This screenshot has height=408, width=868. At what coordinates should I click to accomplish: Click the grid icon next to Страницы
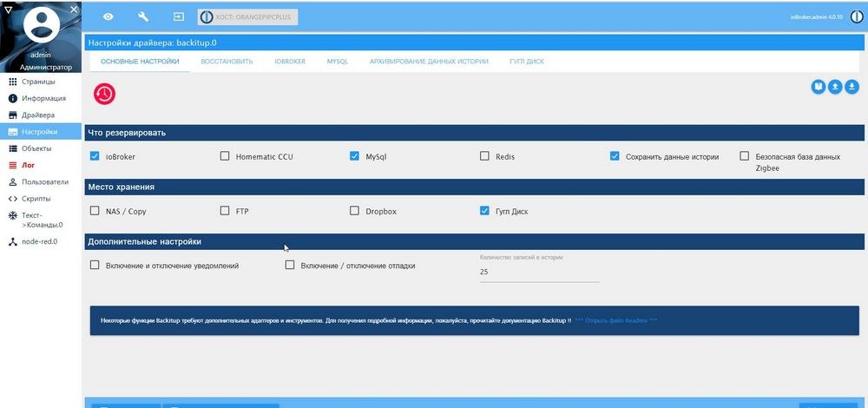(13, 82)
